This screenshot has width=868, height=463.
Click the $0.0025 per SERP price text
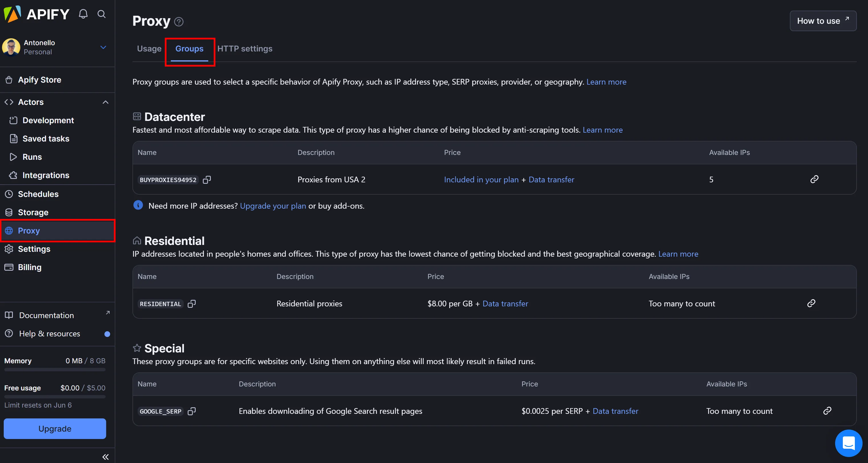[552, 411]
